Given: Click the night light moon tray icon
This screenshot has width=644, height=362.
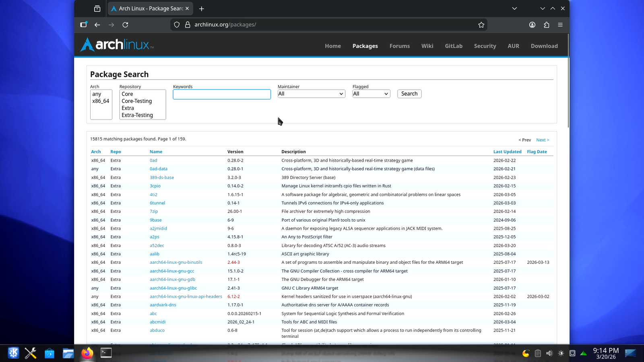Looking at the screenshot, I should pos(526,353).
